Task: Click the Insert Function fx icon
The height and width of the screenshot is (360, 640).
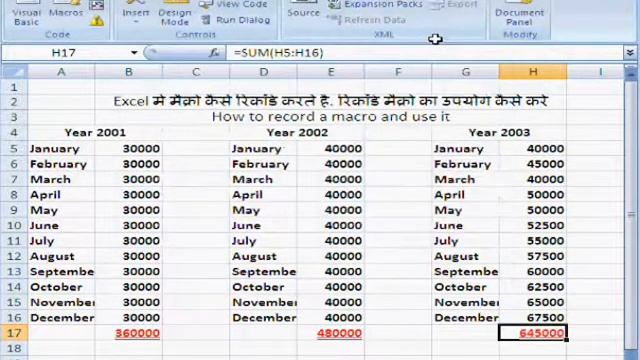Action: (x=214, y=53)
